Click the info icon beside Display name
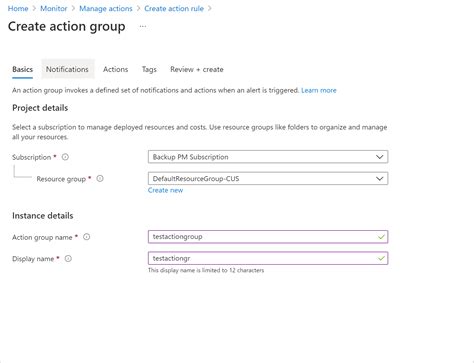 pos(68,259)
